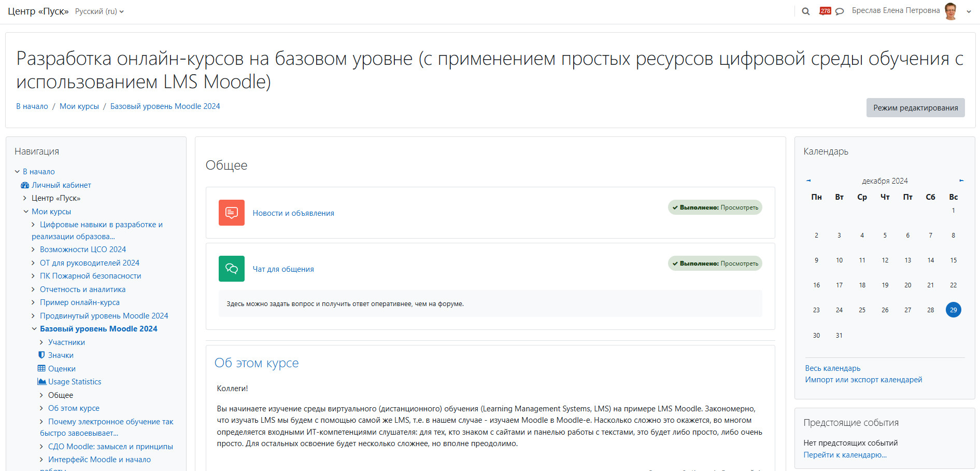Open Участники in the navigation tree

click(x=66, y=342)
